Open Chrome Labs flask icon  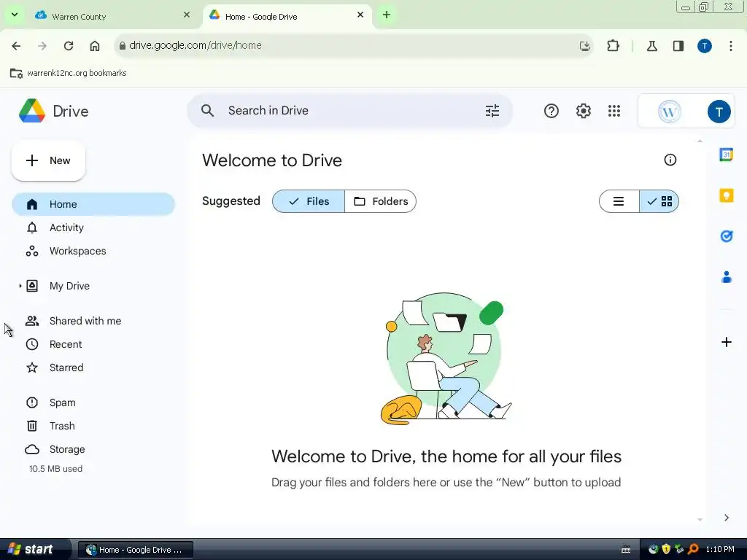pyautogui.click(x=651, y=46)
